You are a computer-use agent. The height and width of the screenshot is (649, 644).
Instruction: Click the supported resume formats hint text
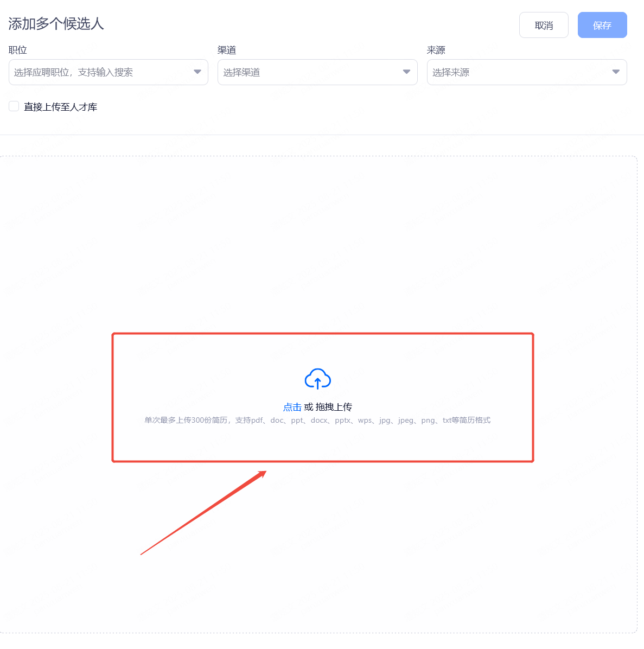pyautogui.click(x=317, y=421)
